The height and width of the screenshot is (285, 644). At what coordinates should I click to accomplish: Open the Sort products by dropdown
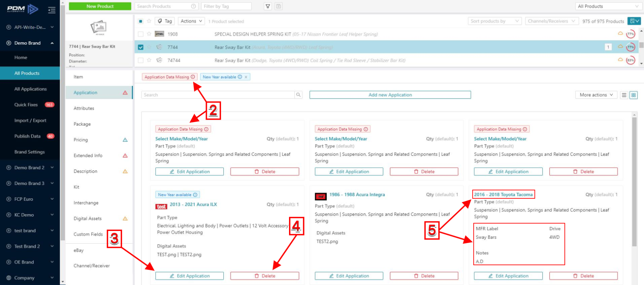tap(495, 21)
